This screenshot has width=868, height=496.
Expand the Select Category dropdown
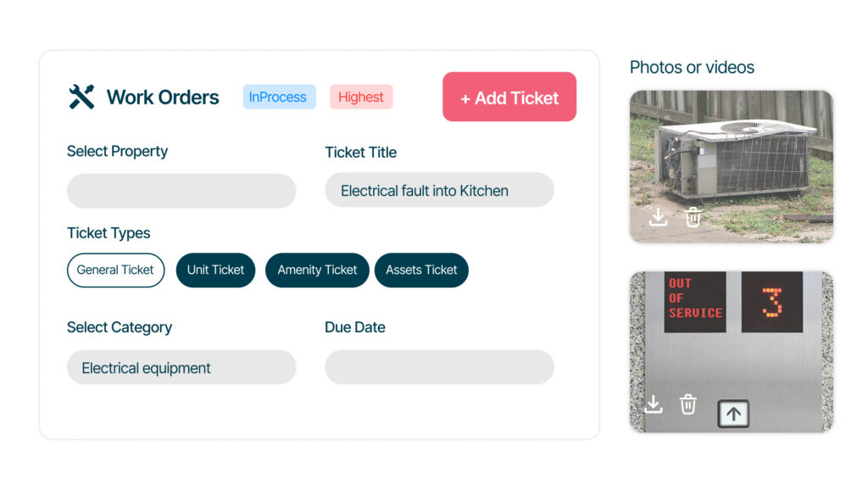click(x=181, y=368)
